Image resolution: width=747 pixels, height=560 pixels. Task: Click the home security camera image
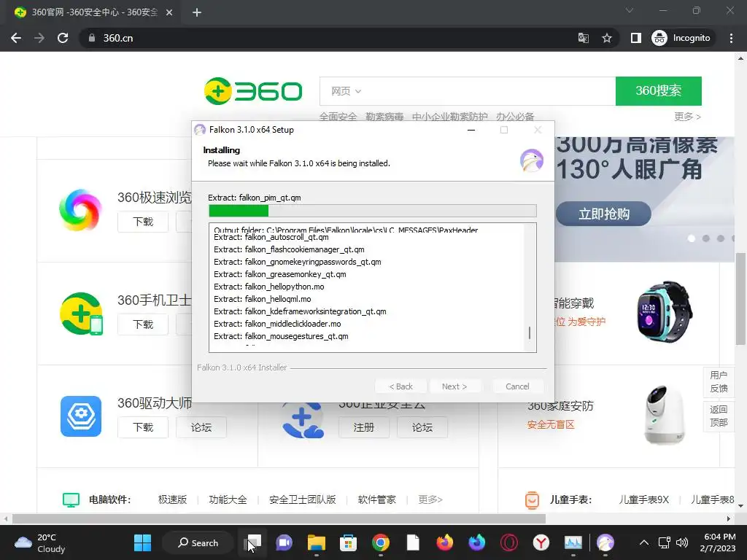[664, 414]
